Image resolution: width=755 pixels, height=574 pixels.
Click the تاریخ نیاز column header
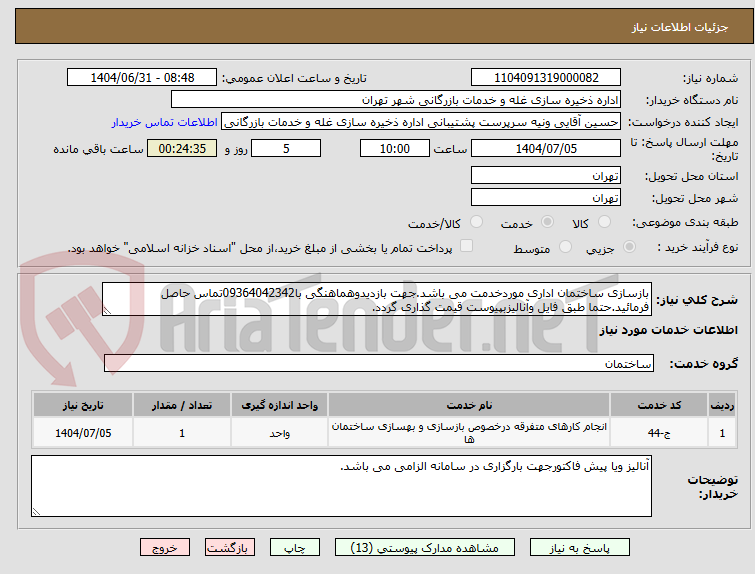83,405
